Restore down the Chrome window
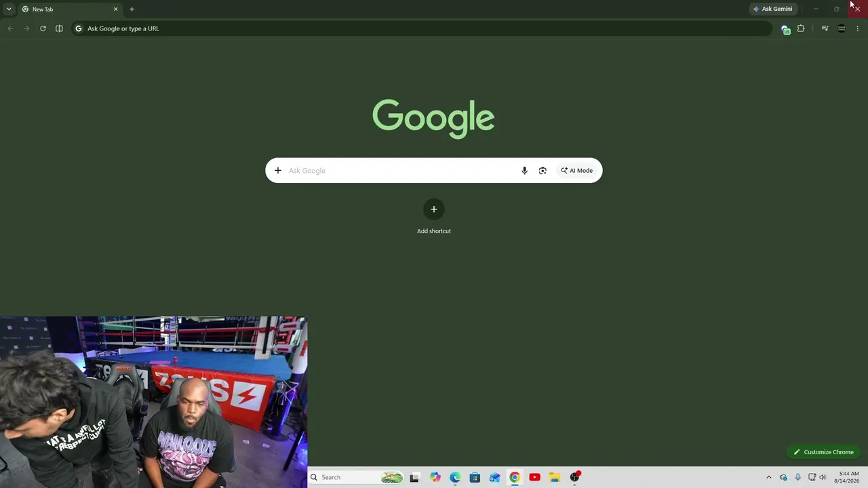Viewport: 868px width, 488px height. coord(836,9)
